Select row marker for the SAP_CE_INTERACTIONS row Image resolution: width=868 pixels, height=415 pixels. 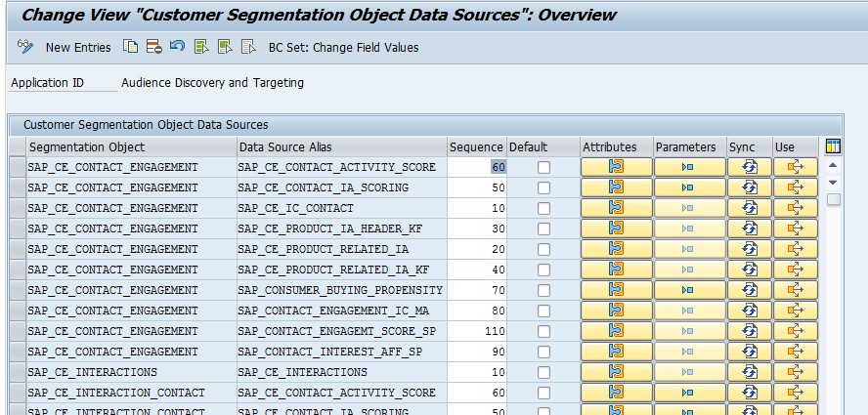point(18,372)
